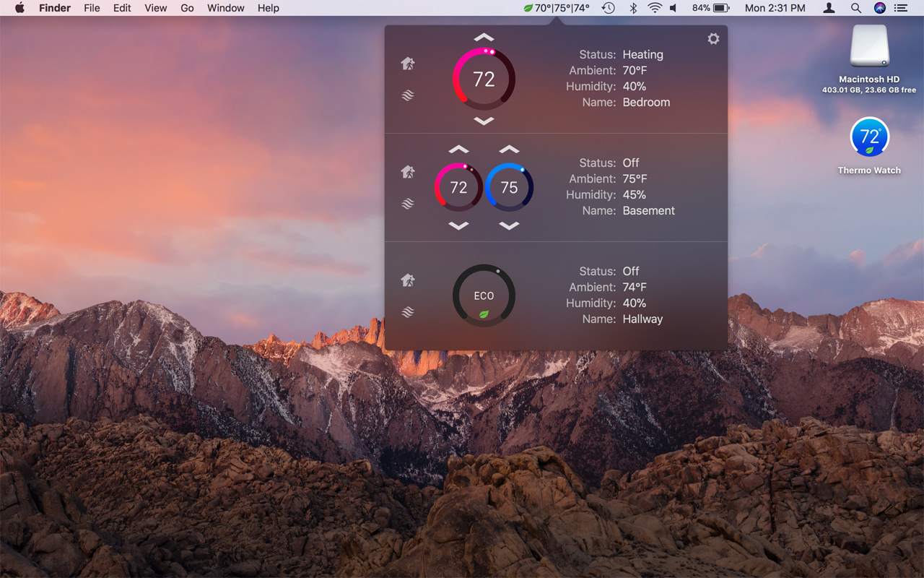Select the Thermo Watch desktop app icon
Viewport: 924px width, 578px height.
point(869,137)
